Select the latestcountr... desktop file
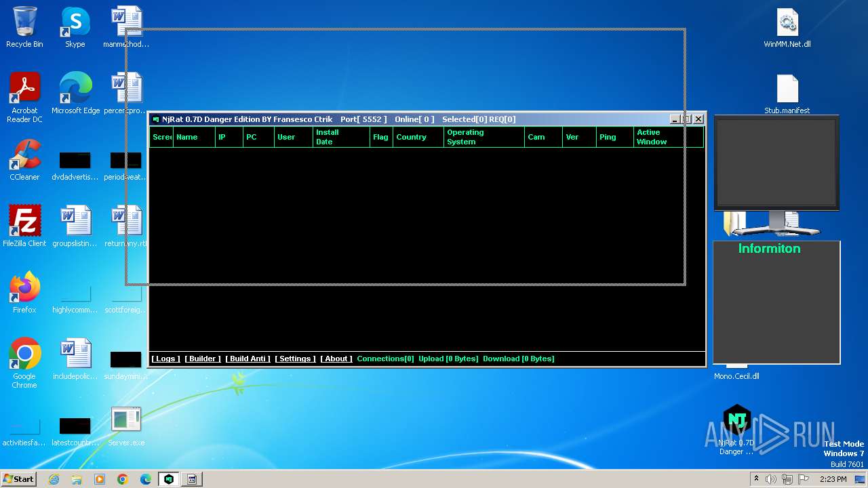The height and width of the screenshot is (488, 868). pyautogui.click(x=75, y=430)
